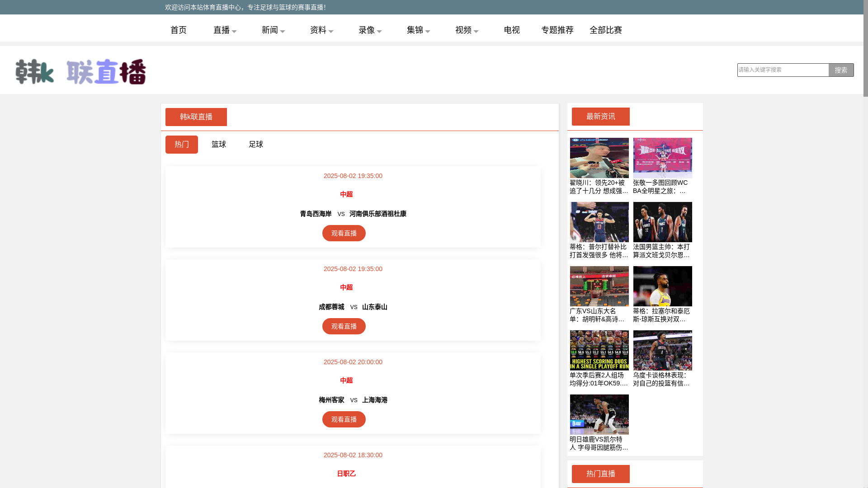This screenshot has height=488, width=868.
Task: Click team name 成都蓉城
Action: point(331,307)
